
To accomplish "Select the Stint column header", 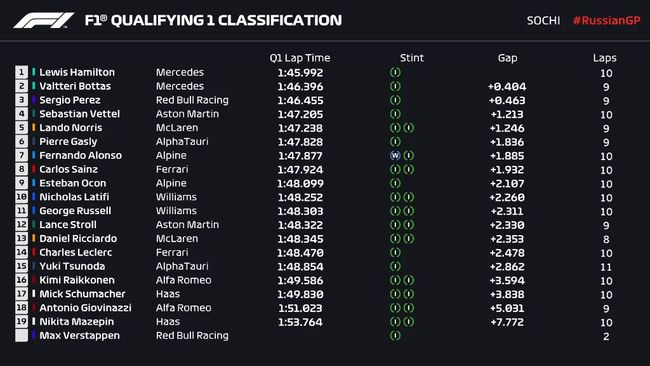I will tap(412, 58).
